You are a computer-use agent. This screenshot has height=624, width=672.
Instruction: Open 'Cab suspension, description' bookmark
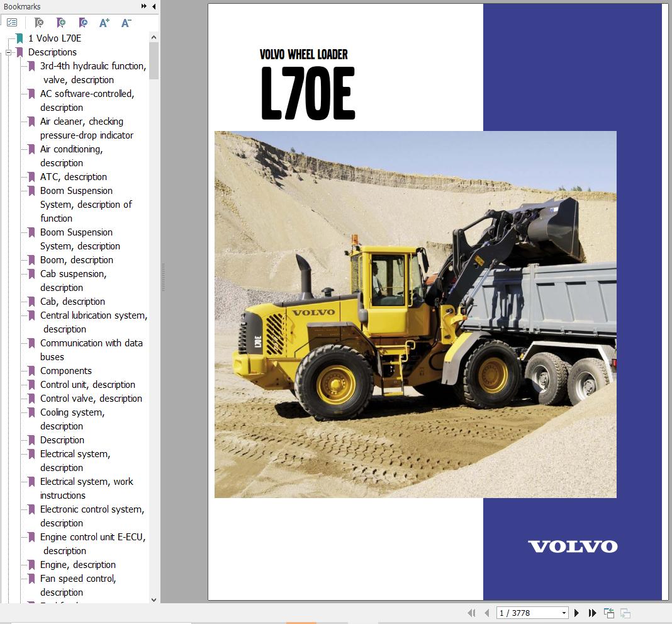tap(73, 280)
